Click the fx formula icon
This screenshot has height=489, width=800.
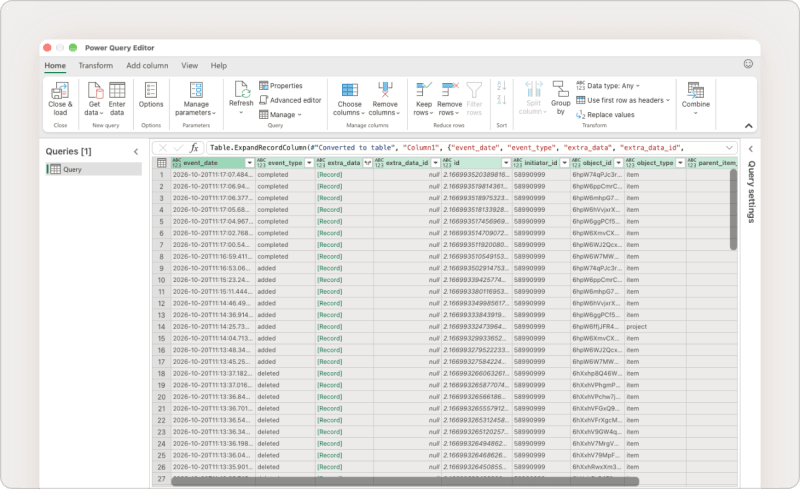tap(194, 148)
